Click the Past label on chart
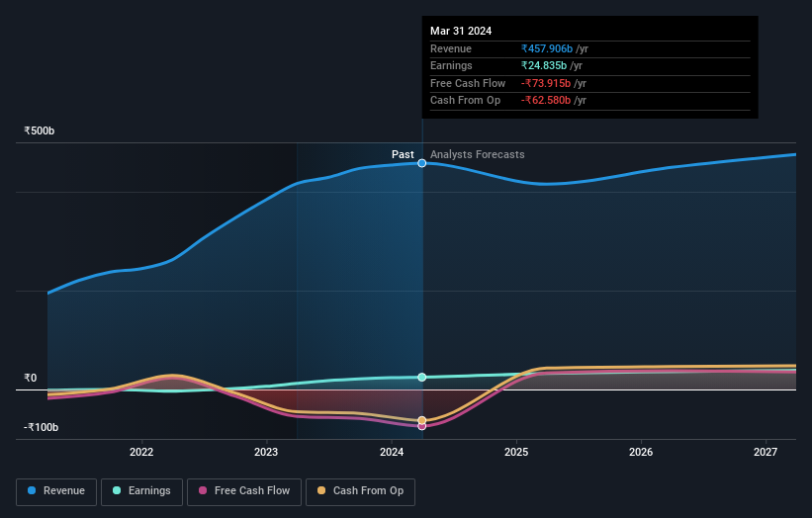This screenshot has height=518, width=812. click(403, 155)
